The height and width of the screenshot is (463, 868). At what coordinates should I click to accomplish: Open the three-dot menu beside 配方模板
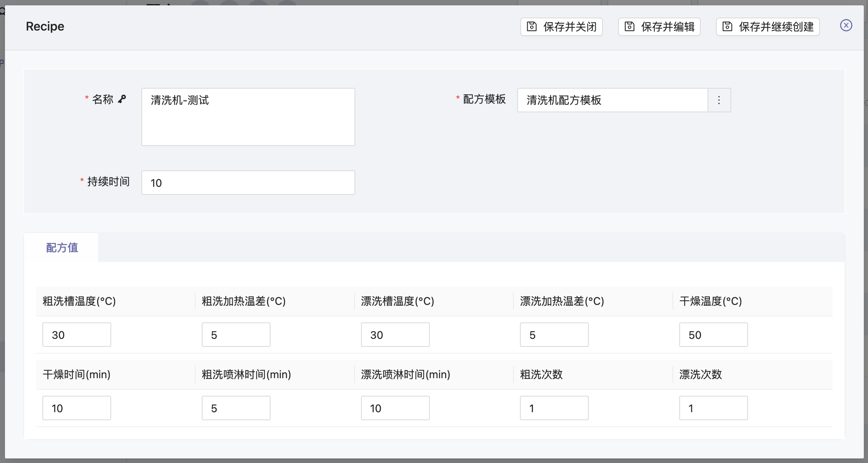(x=719, y=100)
